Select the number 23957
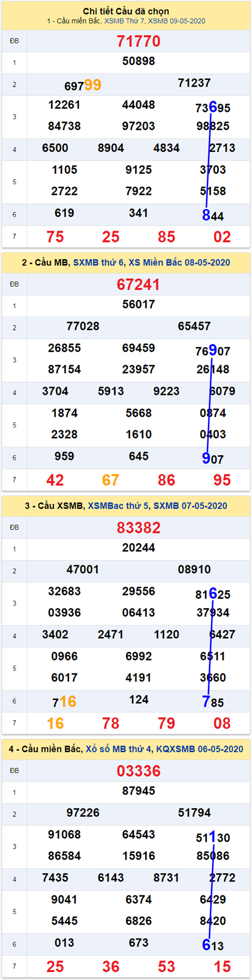 point(139,370)
